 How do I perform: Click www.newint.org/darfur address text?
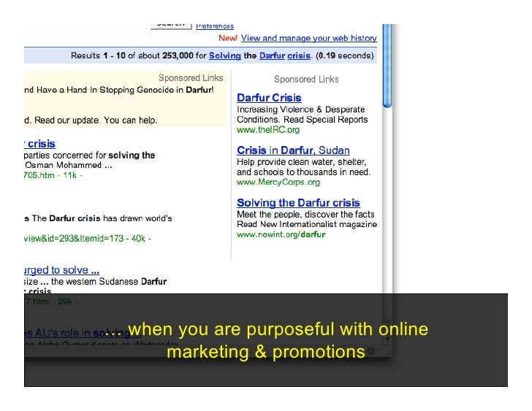click(281, 234)
